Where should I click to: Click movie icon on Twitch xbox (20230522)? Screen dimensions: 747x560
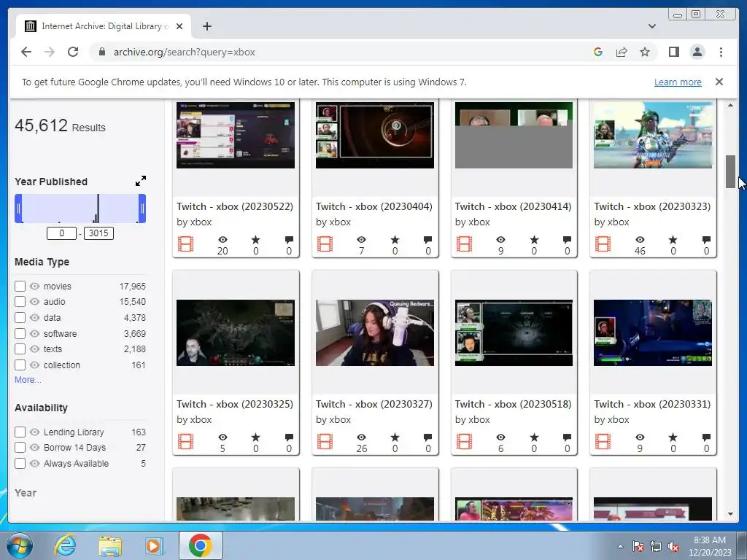click(x=186, y=244)
